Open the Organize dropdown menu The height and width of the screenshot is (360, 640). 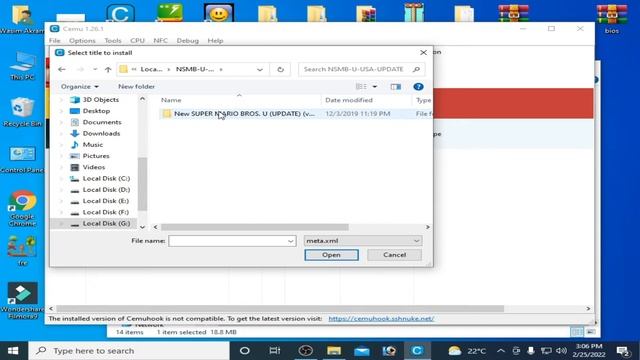(x=80, y=87)
